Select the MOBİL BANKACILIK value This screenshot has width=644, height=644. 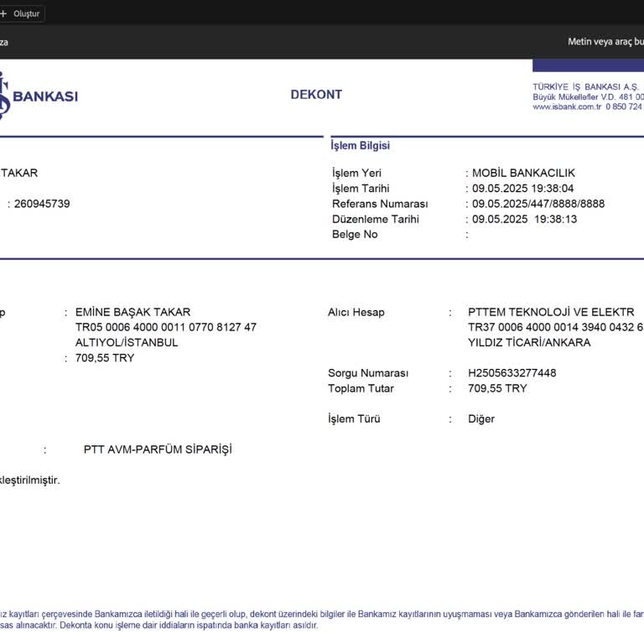point(523,173)
